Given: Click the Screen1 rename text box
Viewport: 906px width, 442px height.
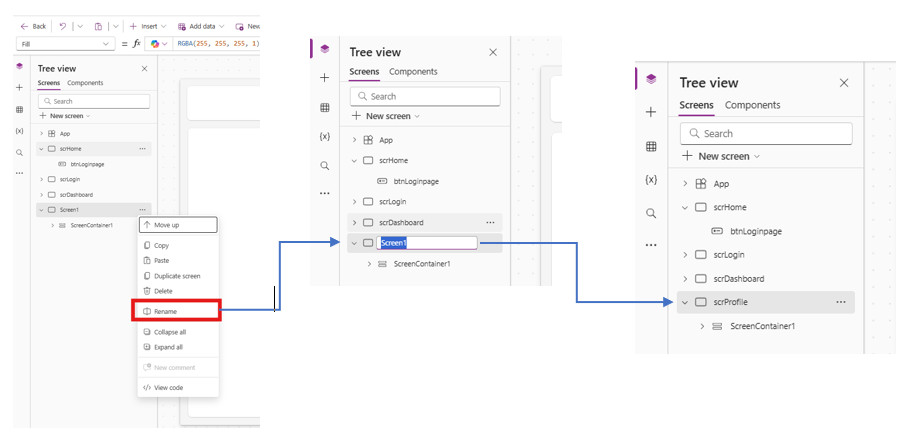Looking at the screenshot, I should click(427, 243).
